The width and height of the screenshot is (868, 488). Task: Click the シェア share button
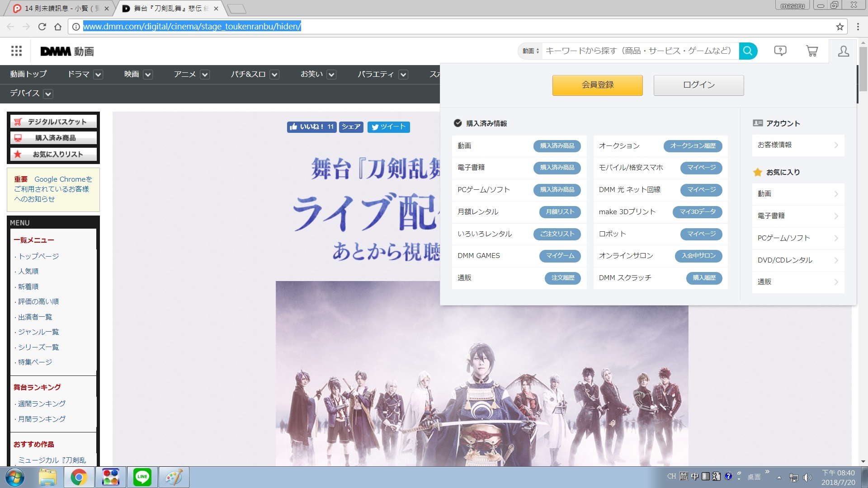351,127
